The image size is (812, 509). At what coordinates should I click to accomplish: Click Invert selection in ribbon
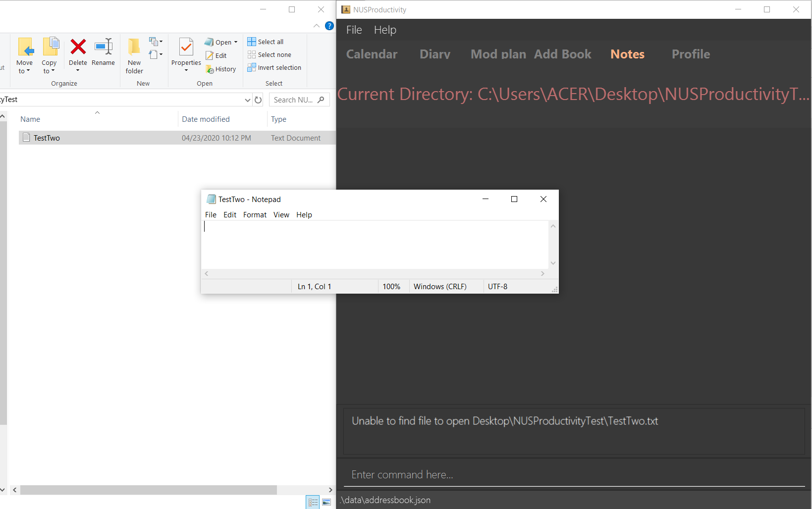[274, 67]
